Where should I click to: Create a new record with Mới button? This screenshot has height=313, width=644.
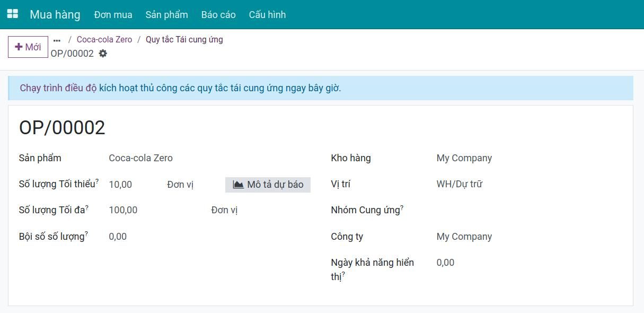coord(28,47)
